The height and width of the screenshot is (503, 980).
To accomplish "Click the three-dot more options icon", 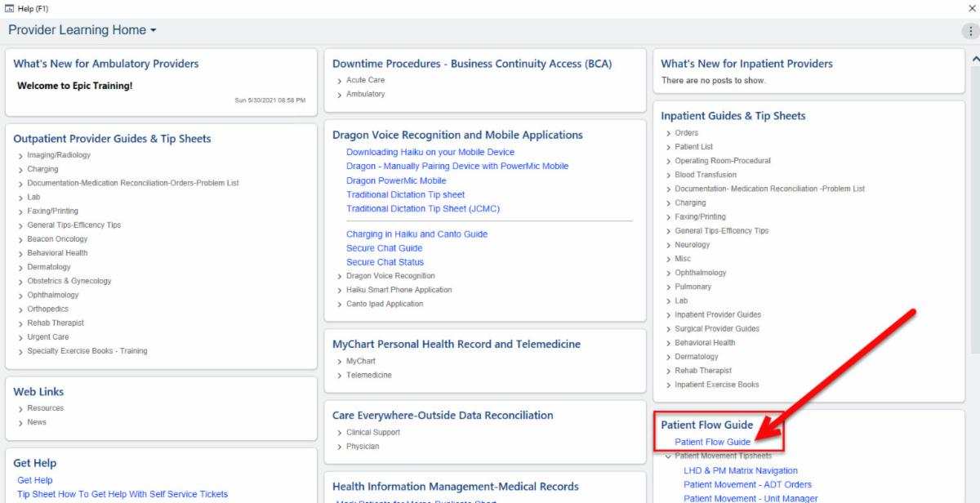I will (969, 31).
